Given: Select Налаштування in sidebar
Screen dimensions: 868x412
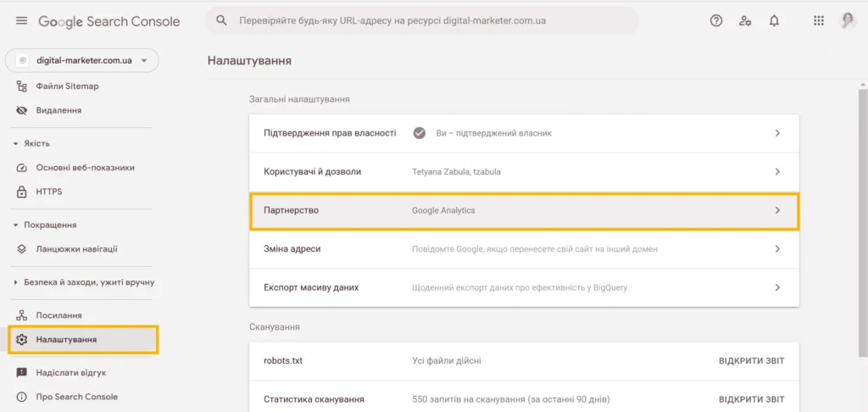Looking at the screenshot, I should [x=84, y=339].
